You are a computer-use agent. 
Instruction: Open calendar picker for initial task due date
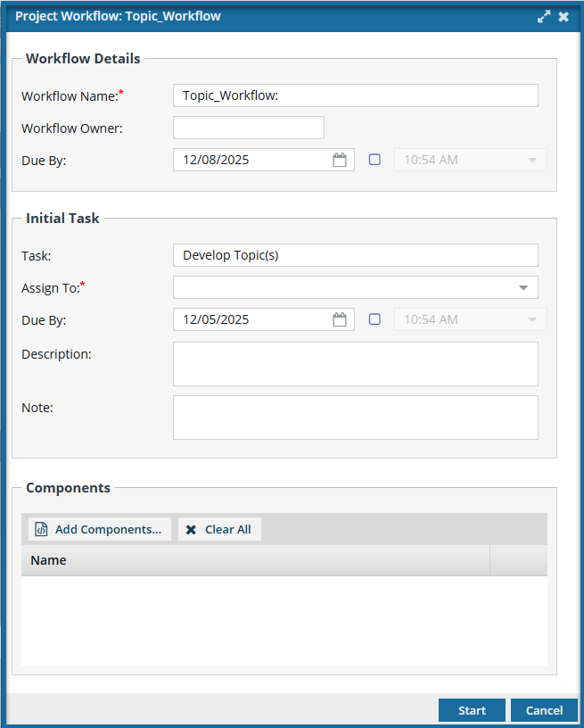click(x=339, y=319)
